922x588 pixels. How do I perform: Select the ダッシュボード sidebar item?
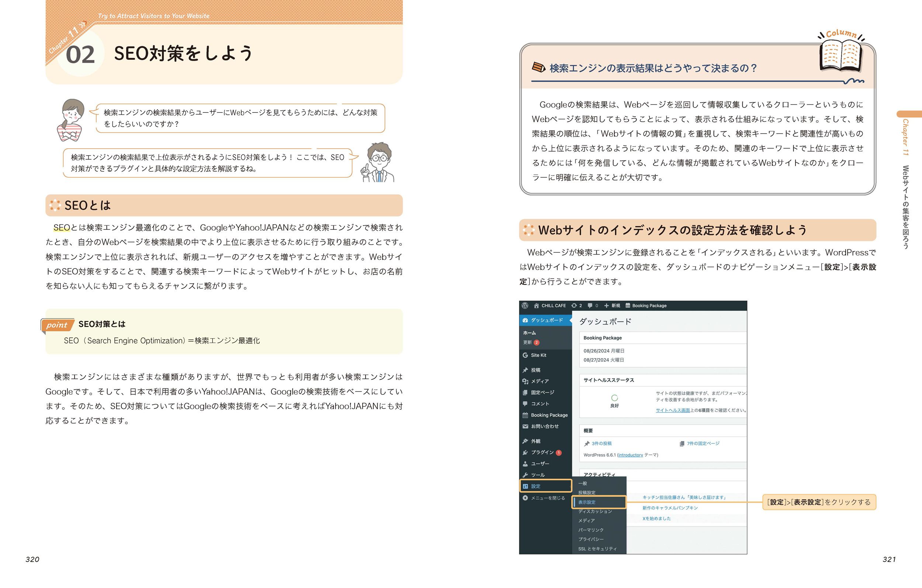pyautogui.click(x=545, y=320)
